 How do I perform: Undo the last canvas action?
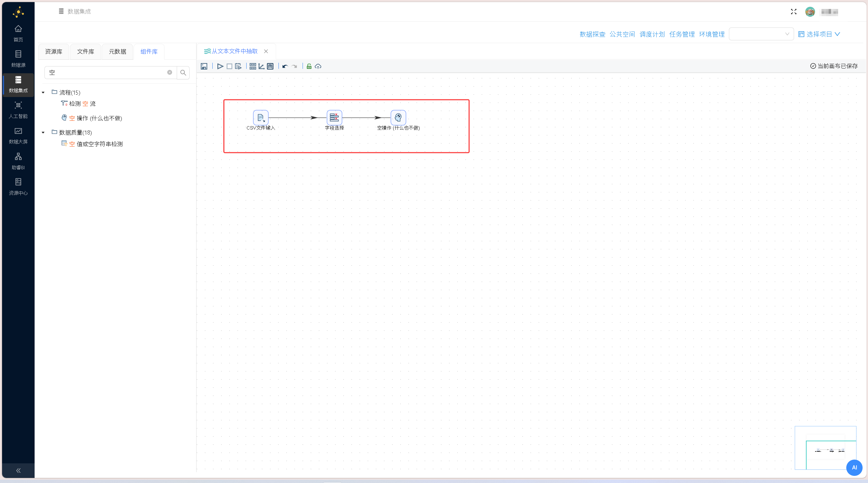pos(285,66)
